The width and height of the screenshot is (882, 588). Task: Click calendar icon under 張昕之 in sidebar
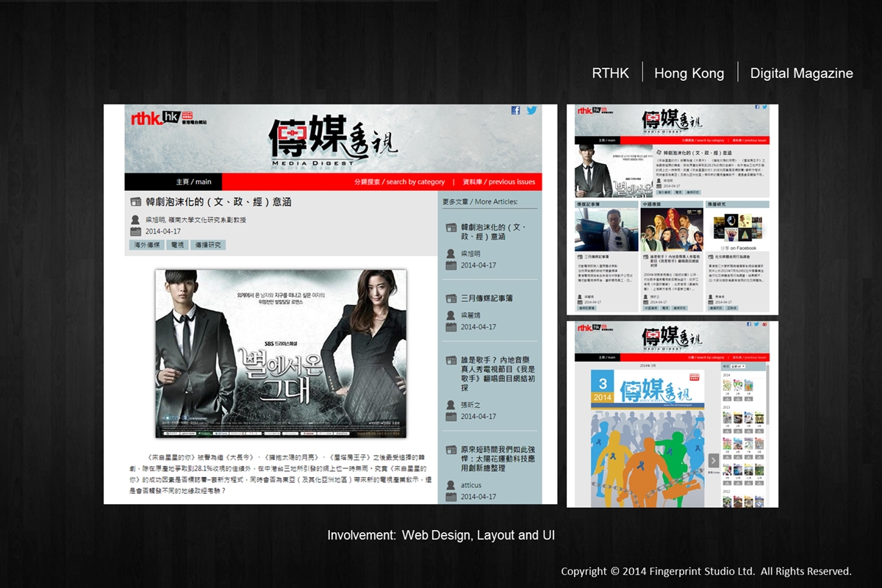[x=451, y=417]
